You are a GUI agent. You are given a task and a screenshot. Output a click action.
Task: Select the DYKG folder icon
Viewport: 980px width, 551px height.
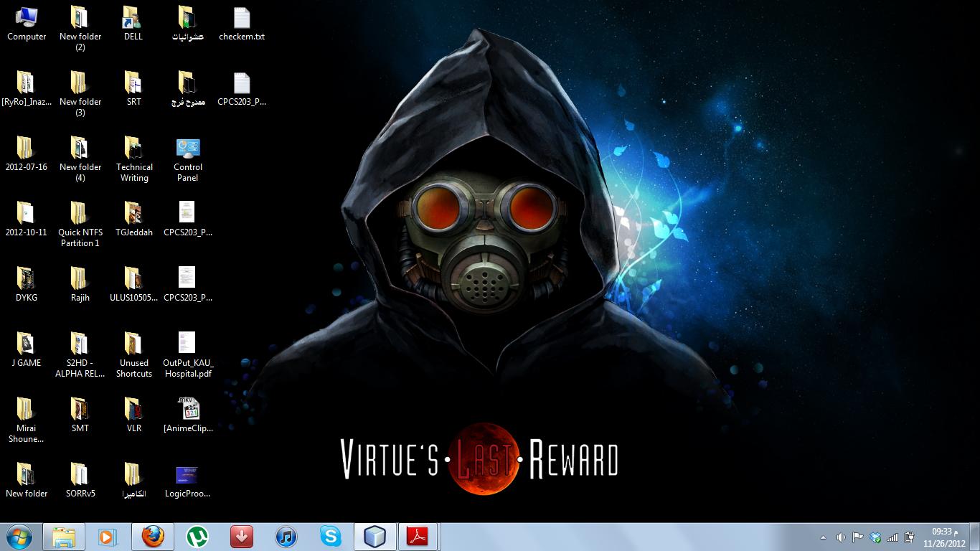point(27,285)
